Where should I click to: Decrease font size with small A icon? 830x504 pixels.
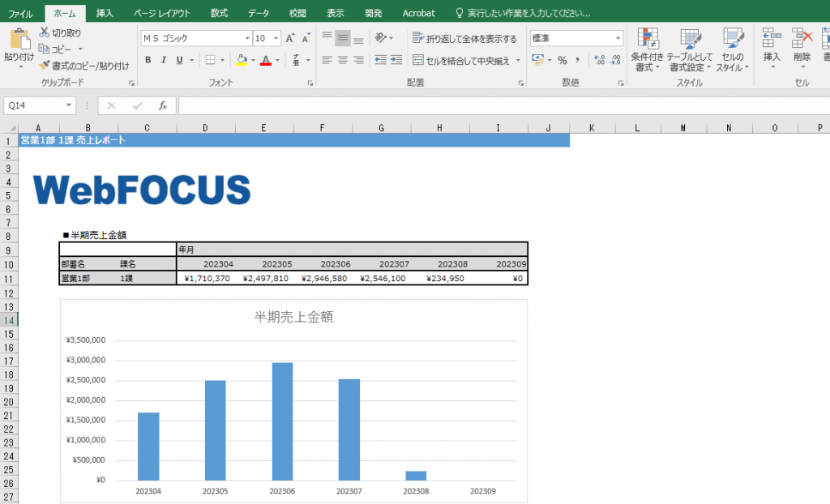coord(306,38)
